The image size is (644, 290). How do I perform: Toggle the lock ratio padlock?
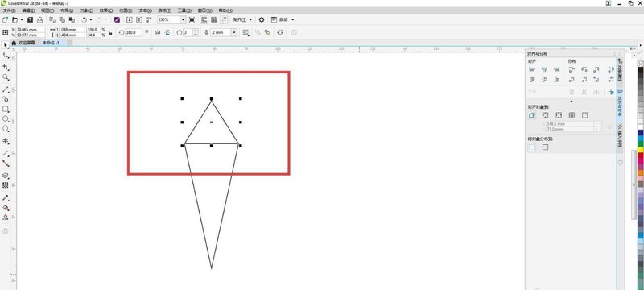(x=110, y=33)
